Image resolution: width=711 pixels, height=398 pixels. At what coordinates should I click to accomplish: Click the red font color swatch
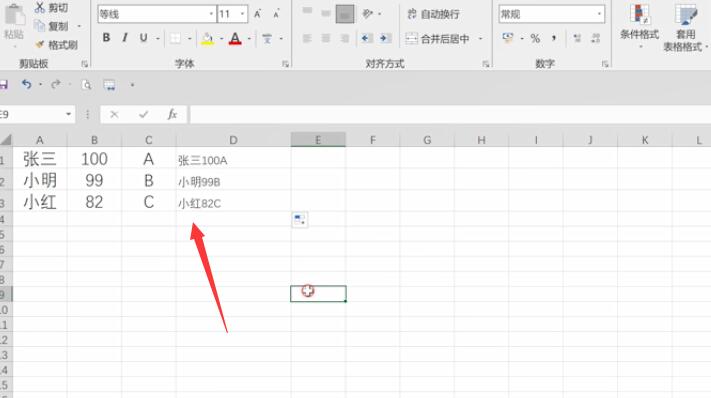coord(235,39)
